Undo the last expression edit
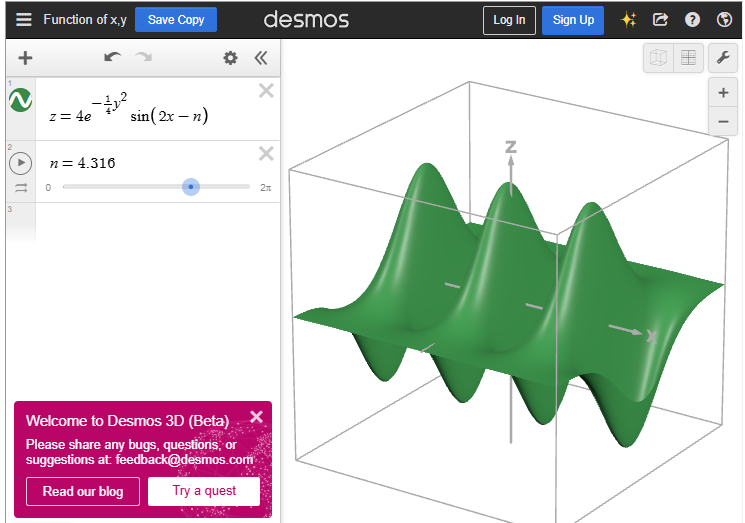Screen dimensions: 745x523 [x=111, y=58]
